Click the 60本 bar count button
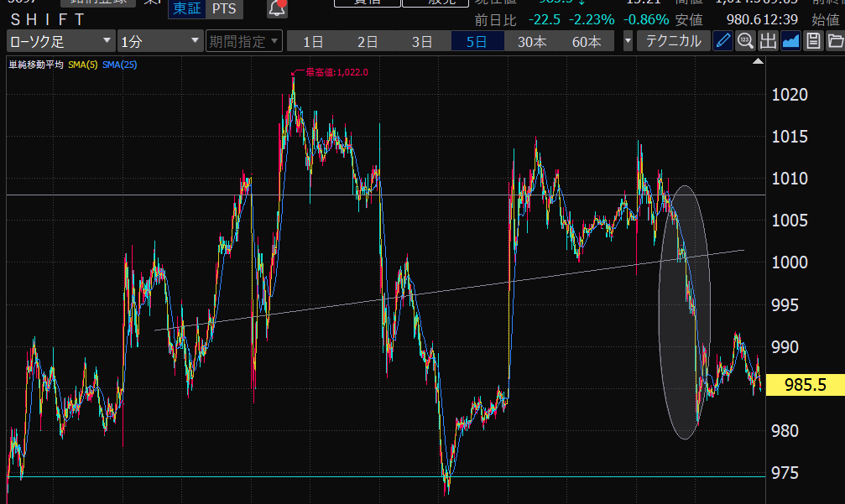845x504 pixels. (x=587, y=41)
